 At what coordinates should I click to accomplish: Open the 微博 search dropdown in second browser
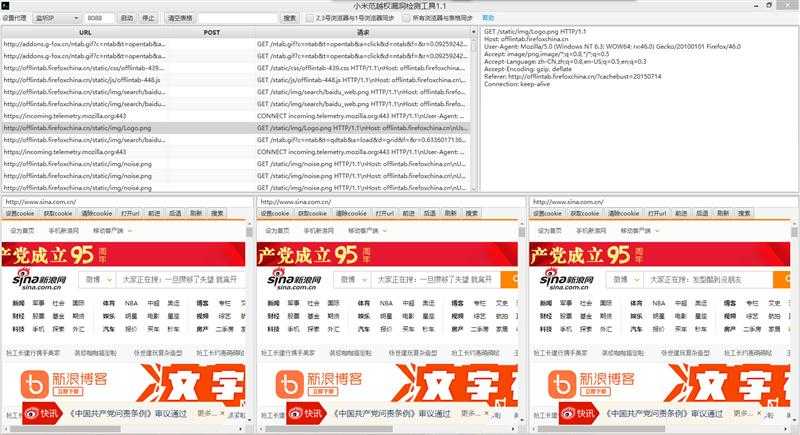point(353,279)
